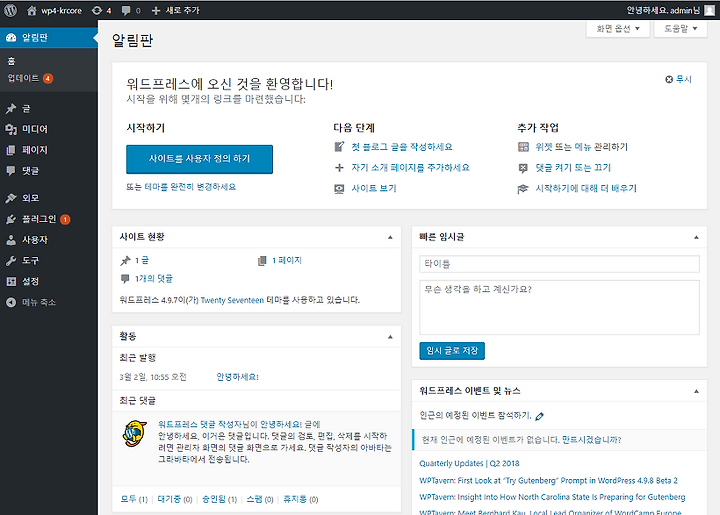Collapse the 빠른 임시글 panel
Image resolution: width=720 pixels, height=515 pixels.
[x=696, y=237]
